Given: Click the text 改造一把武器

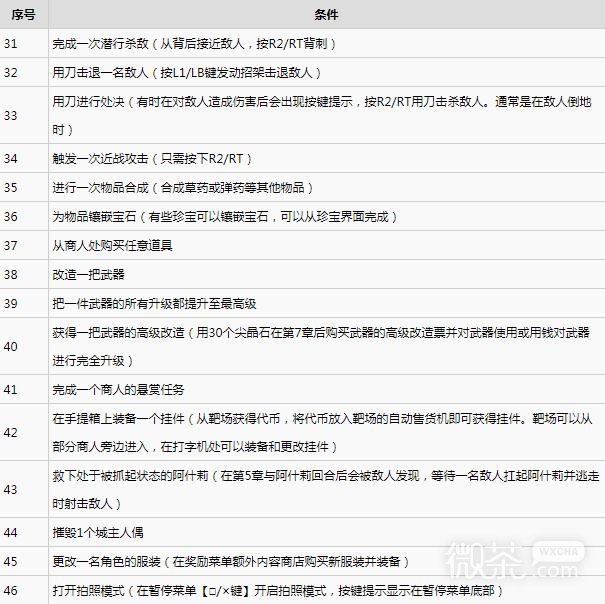Looking at the screenshot, I should click(x=88, y=274).
